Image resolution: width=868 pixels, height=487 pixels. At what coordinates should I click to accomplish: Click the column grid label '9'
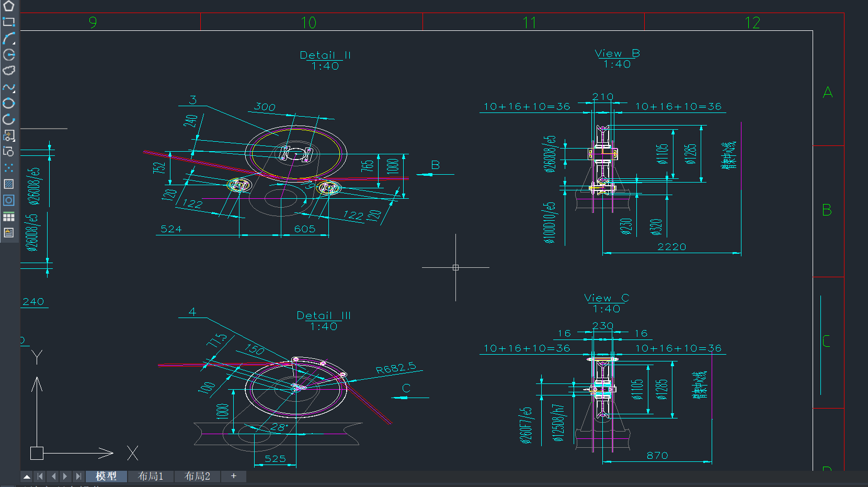(x=93, y=22)
